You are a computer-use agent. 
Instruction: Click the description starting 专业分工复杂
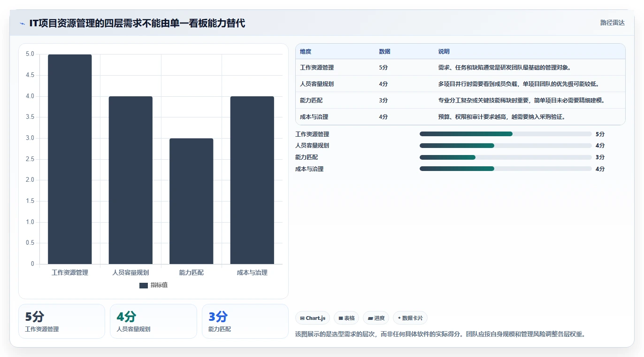[x=521, y=101]
